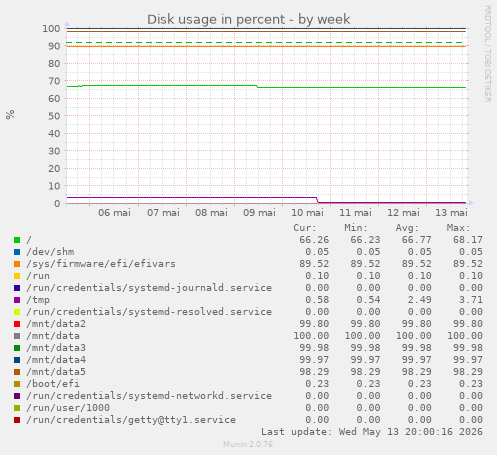The height and width of the screenshot is (455, 497).
Task: Click the 'Munin 2.0.76' version text
Action: [x=248, y=444]
